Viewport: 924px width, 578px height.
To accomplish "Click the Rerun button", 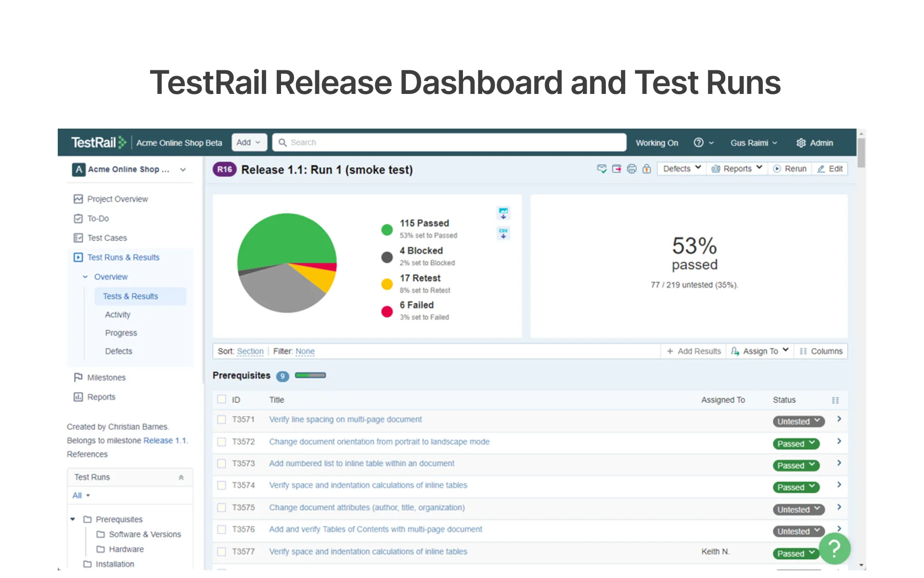I will tap(790, 169).
